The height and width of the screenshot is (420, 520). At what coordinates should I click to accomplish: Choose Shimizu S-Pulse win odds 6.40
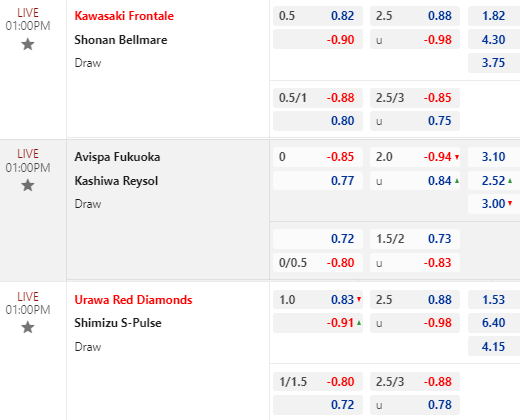(x=494, y=323)
